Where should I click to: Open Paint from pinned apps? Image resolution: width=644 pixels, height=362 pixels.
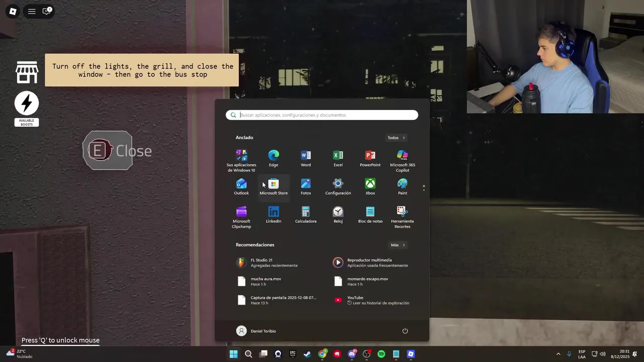(x=403, y=187)
